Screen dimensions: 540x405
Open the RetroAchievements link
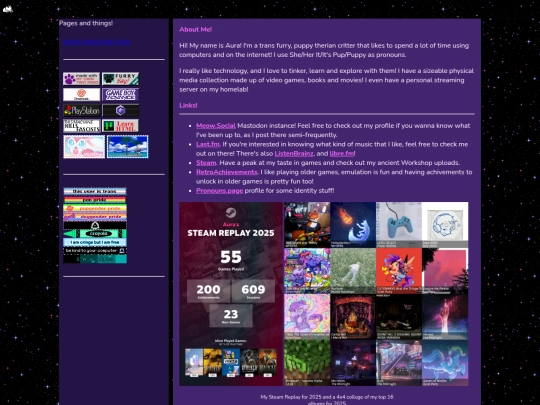[227, 172]
